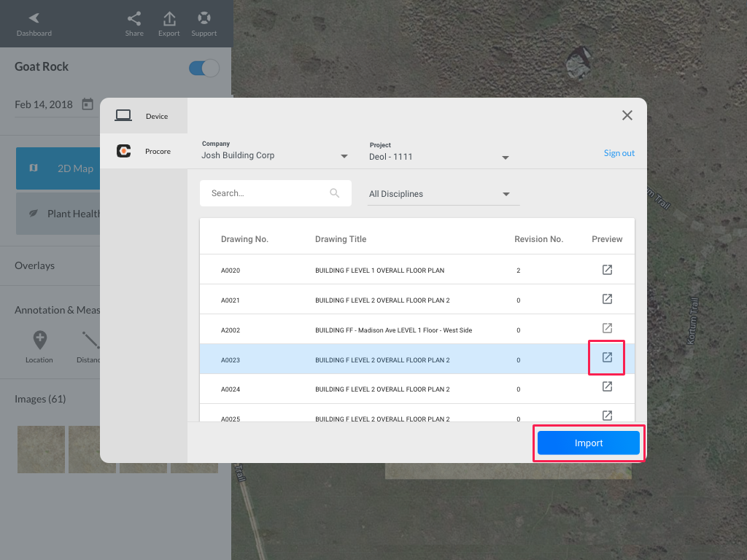Click Drawing Title column header
The height and width of the screenshot is (560, 747).
[341, 239]
